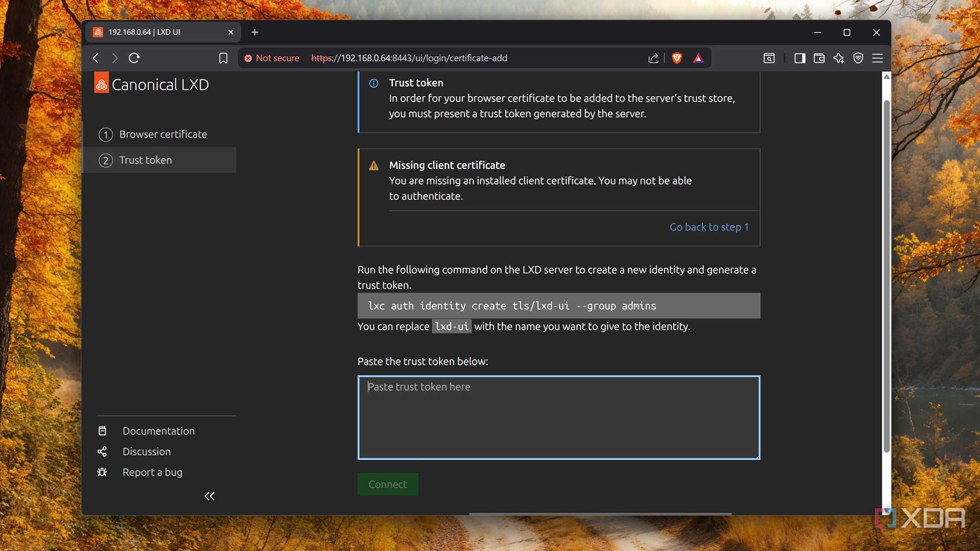The width and height of the screenshot is (980, 551).
Task: Focus the Paste trust token textarea
Action: [559, 418]
